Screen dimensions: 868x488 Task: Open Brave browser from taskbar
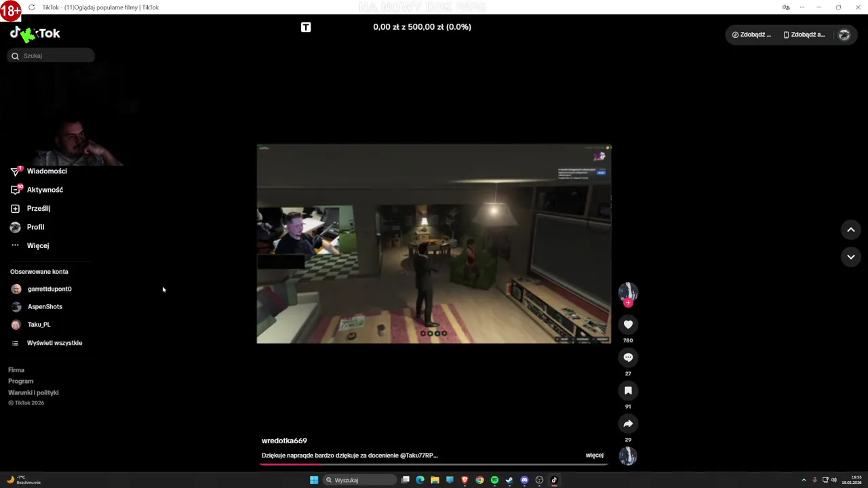(465, 480)
